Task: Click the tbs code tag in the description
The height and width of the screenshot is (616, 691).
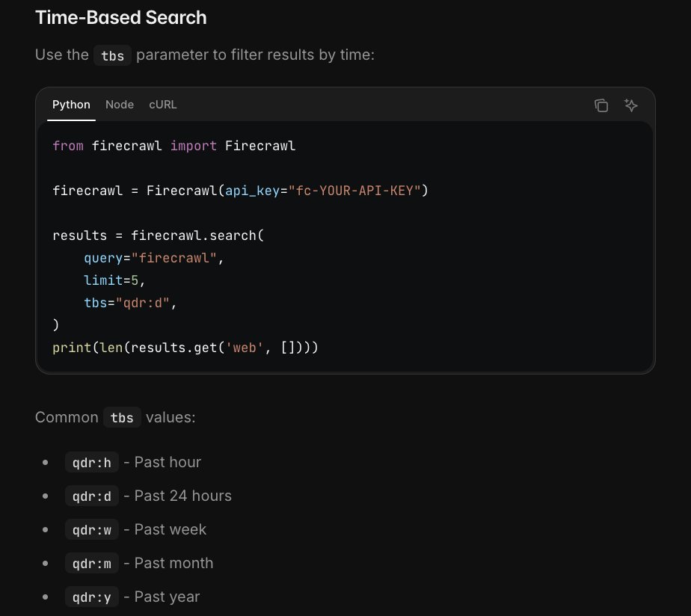Action: [112, 55]
